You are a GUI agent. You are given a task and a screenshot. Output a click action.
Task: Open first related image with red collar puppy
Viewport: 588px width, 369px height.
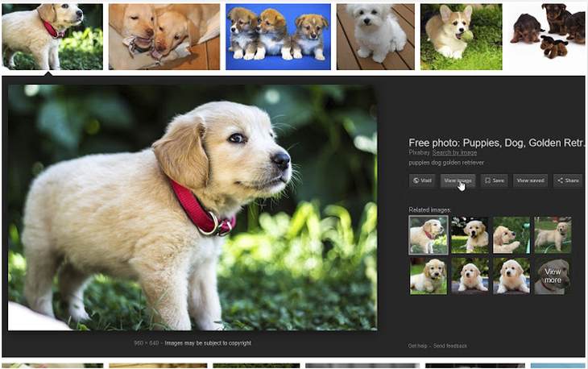(428, 234)
